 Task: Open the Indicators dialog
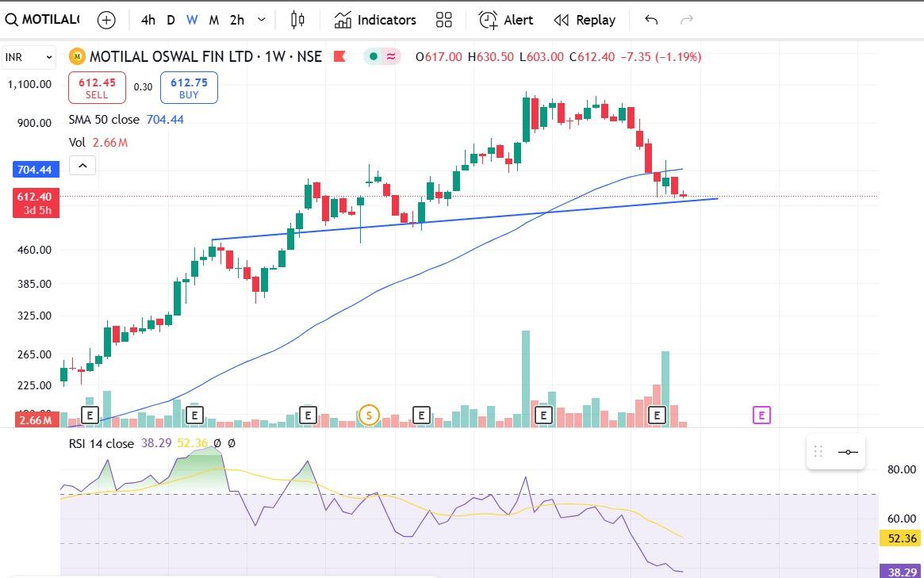click(x=375, y=20)
